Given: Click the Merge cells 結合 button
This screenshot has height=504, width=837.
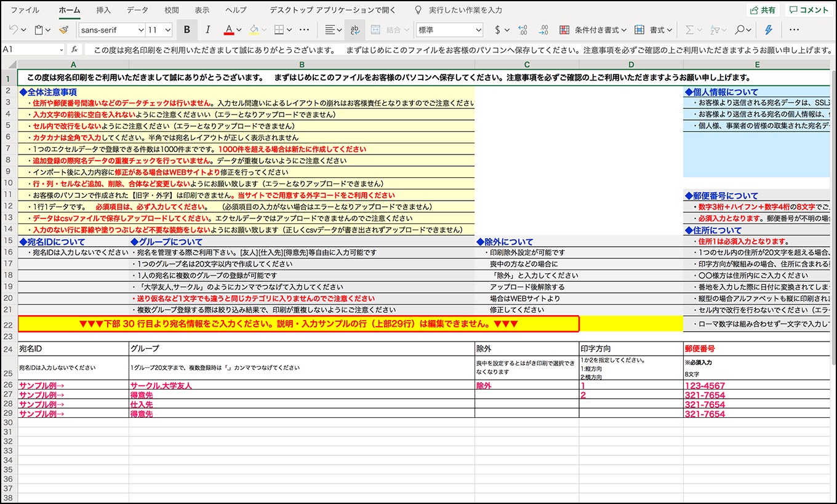Looking at the screenshot, I should (x=389, y=30).
